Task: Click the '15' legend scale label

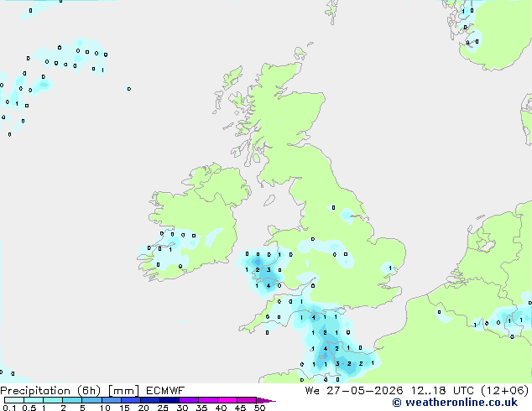Action: 124,408
